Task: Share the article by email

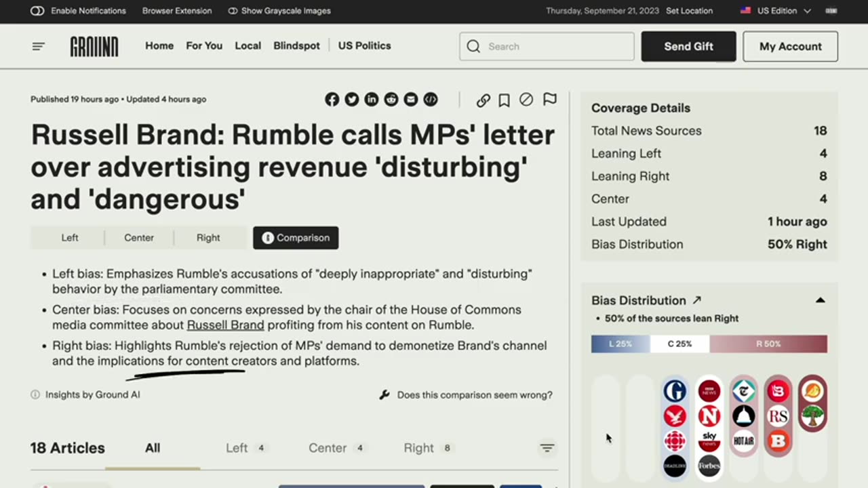Action: coord(411,100)
